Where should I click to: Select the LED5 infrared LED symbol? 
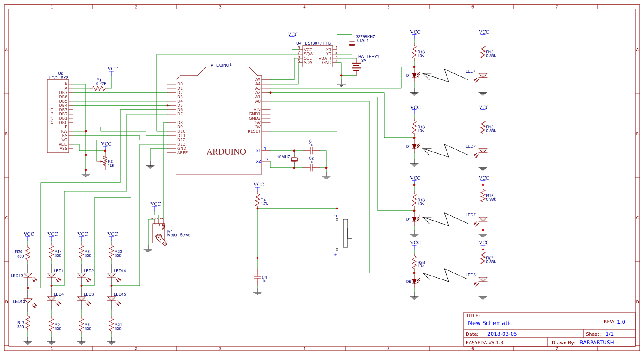483,279
